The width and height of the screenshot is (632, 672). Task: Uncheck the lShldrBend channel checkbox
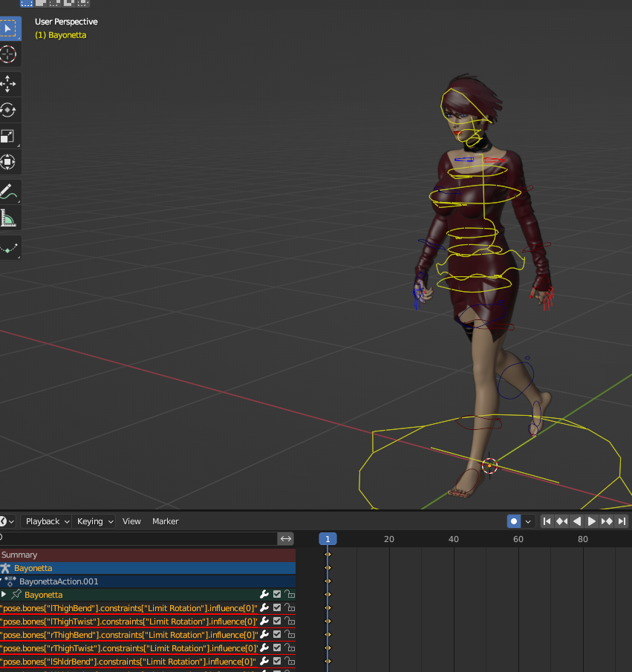[x=277, y=661]
